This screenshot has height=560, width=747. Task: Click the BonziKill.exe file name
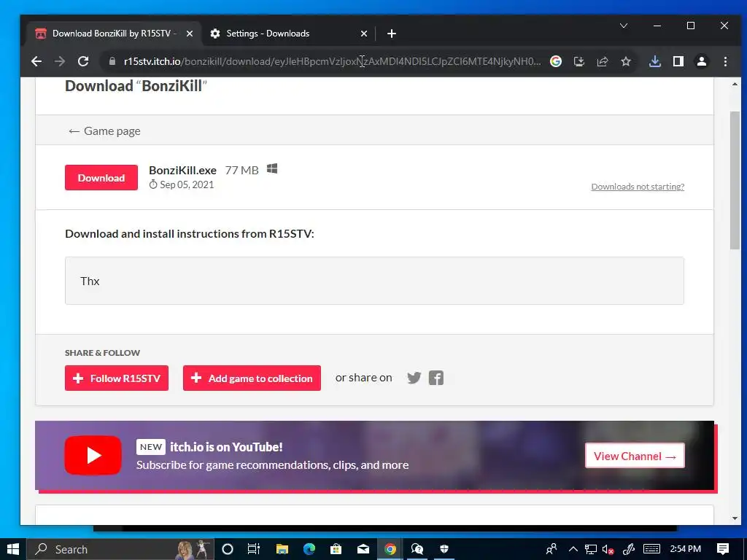coord(182,171)
